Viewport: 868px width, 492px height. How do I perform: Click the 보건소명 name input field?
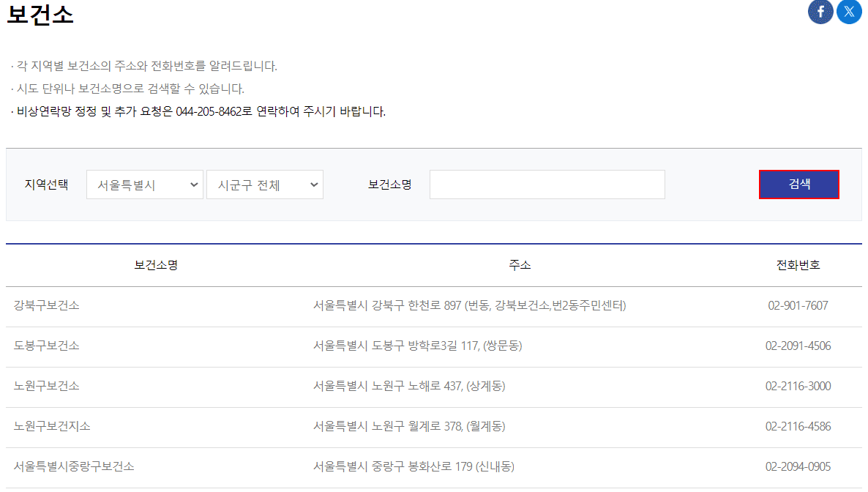pyautogui.click(x=546, y=184)
